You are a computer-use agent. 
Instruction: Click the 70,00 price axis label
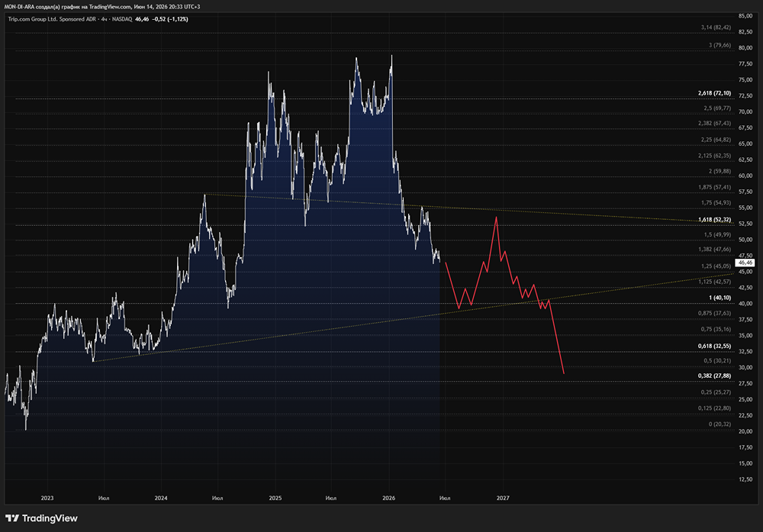tap(745, 112)
